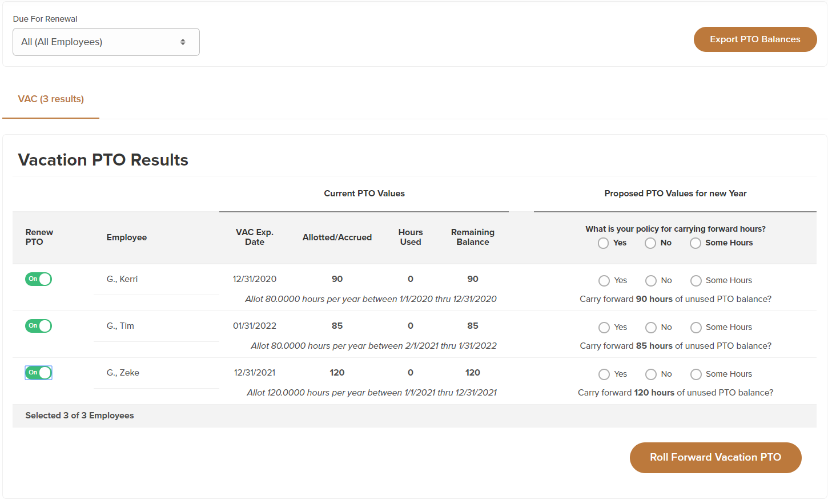Viewport: 828px width, 504px height.
Task: Click the Hours Used column header
Action: tap(411, 237)
